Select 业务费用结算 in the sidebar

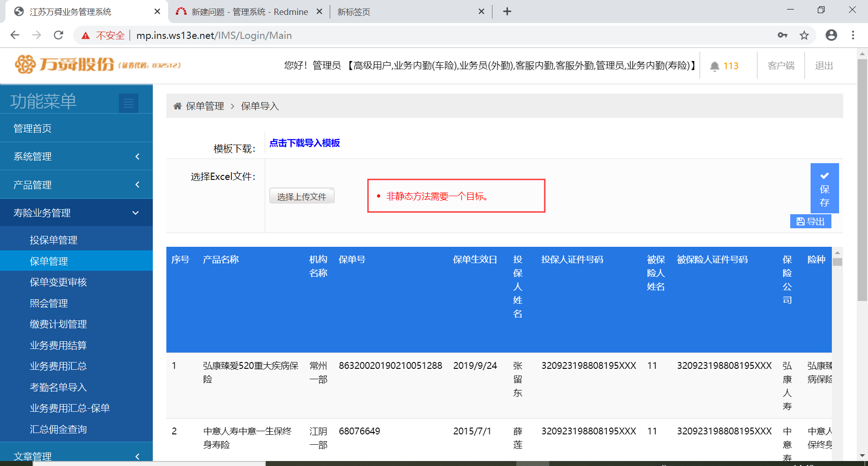(x=58, y=345)
